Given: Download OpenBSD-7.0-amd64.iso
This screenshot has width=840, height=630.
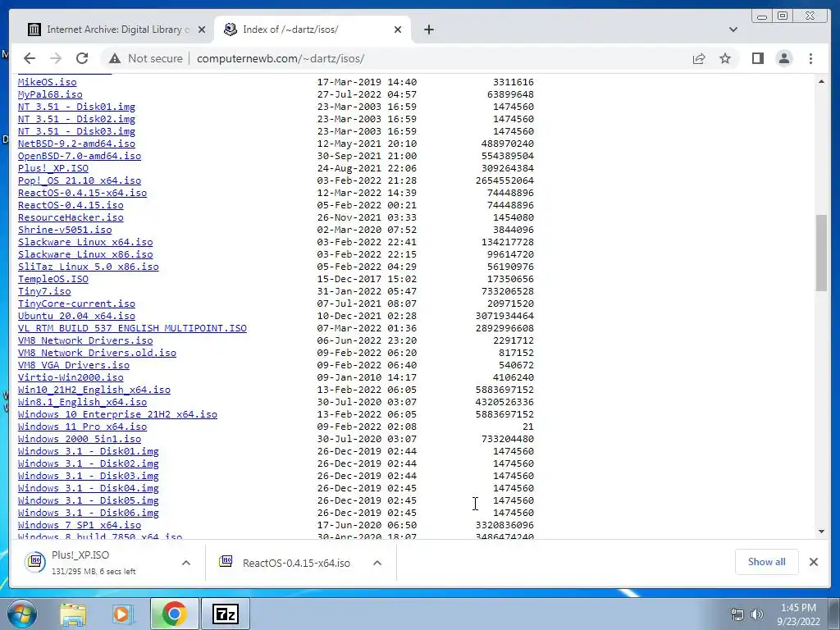Looking at the screenshot, I should coord(80,156).
